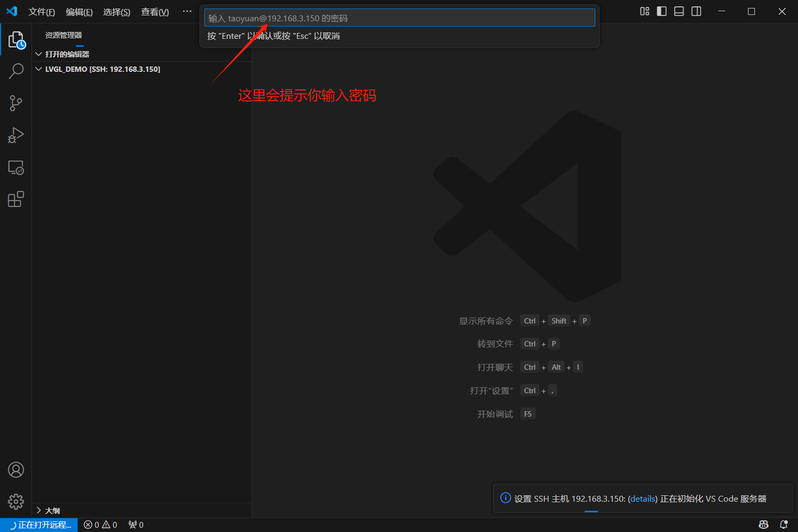798x532 pixels.
Task: Open the 编辑(E) menu
Action: pos(79,12)
